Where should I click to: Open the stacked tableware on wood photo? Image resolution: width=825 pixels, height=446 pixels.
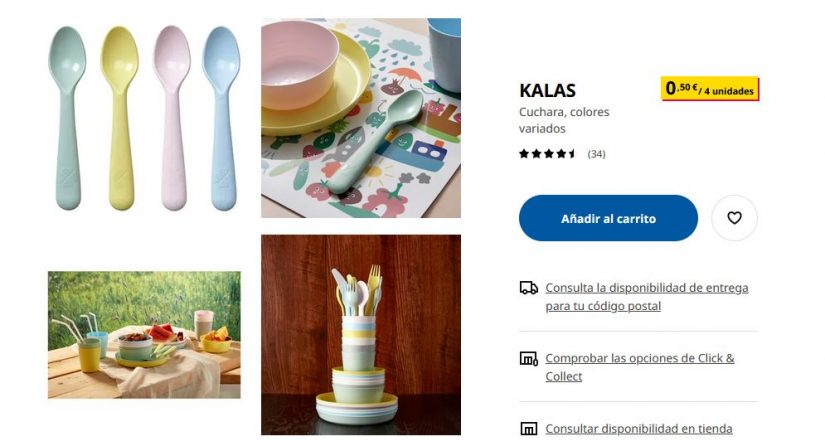point(361,334)
